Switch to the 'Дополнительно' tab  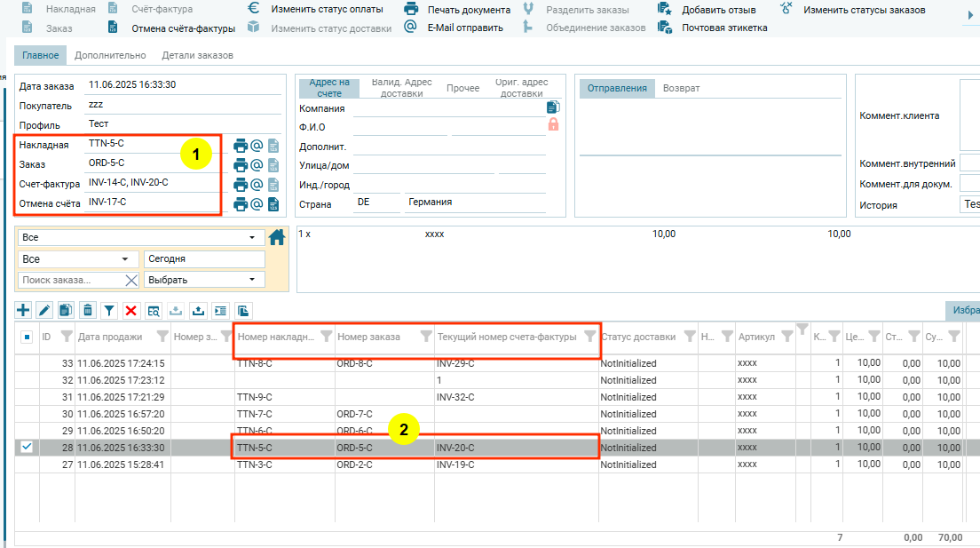point(110,55)
